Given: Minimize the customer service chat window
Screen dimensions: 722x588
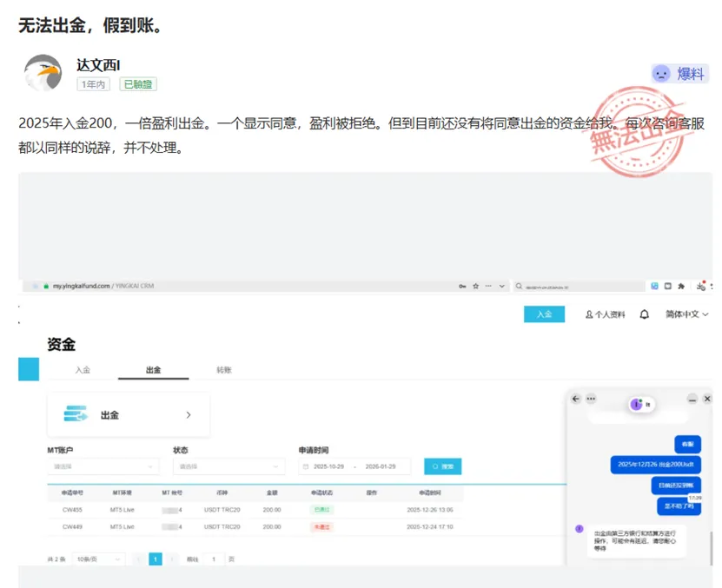Looking at the screenshot, I should (x=692, y=400).
